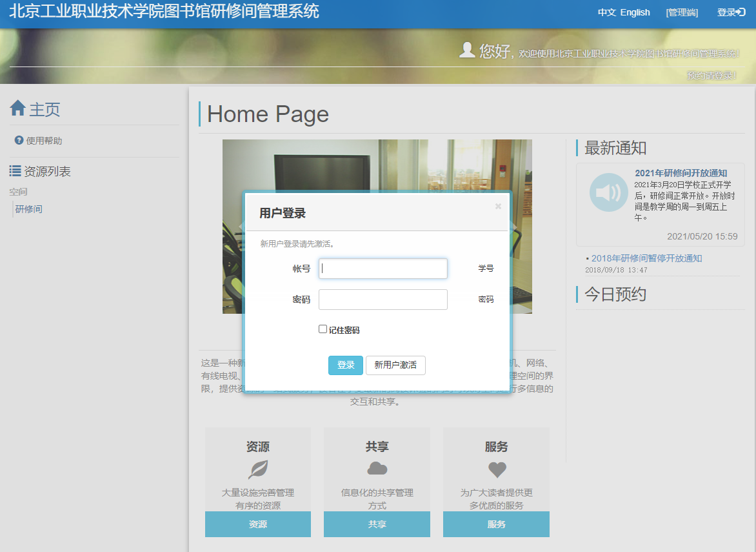
Task: Close the 用户登录 dialog
Action: point(498,207)
